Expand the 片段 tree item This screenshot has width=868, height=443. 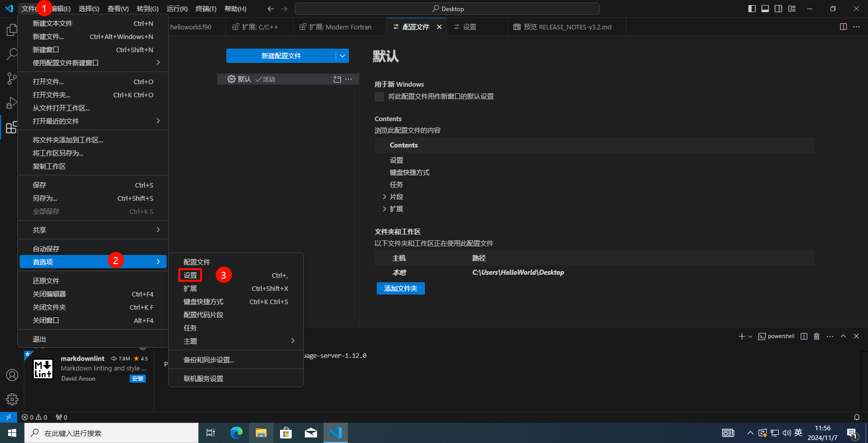pos(384,197)
